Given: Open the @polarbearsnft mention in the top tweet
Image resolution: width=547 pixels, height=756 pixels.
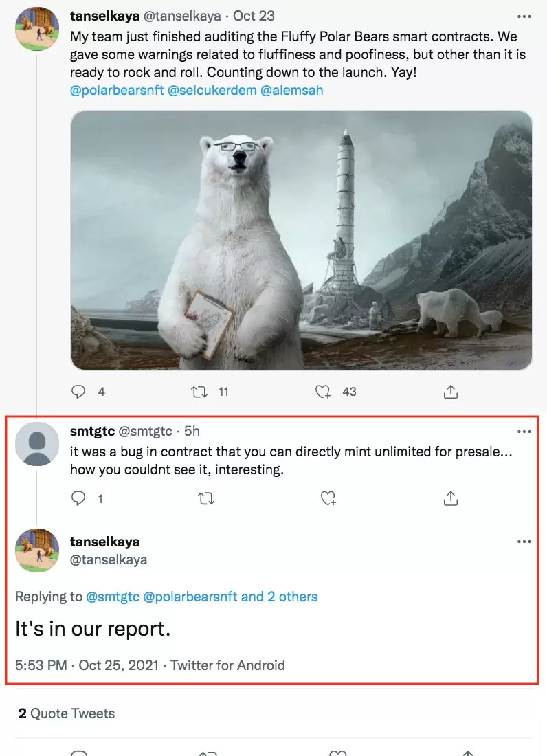Looking at the screenshot, I should pyautogui.click(x=117, y=91).
